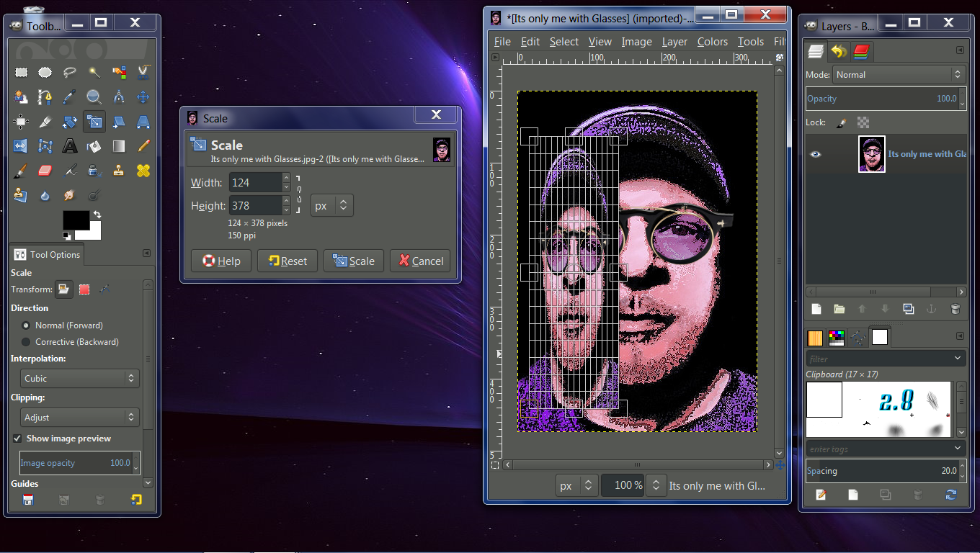Switch to the Undo History tab
Viewport: 980px width, 553px height.
tap(838, 51)
